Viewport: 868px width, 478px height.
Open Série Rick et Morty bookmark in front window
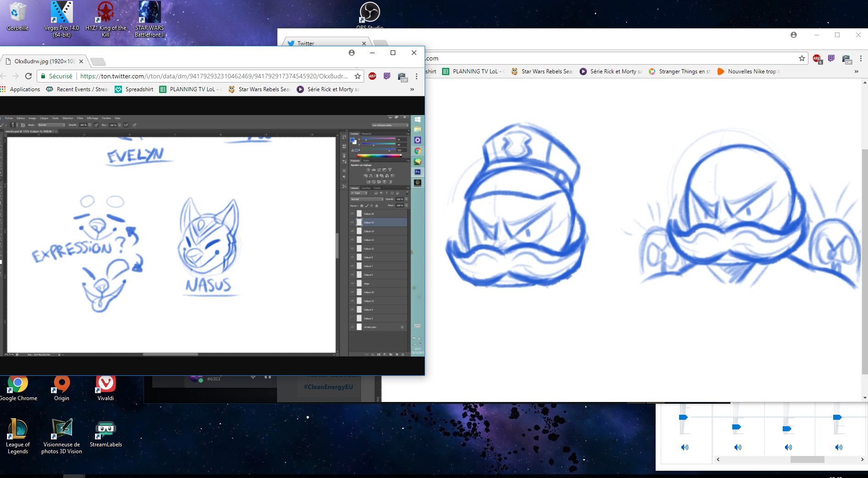pos(328,89)
